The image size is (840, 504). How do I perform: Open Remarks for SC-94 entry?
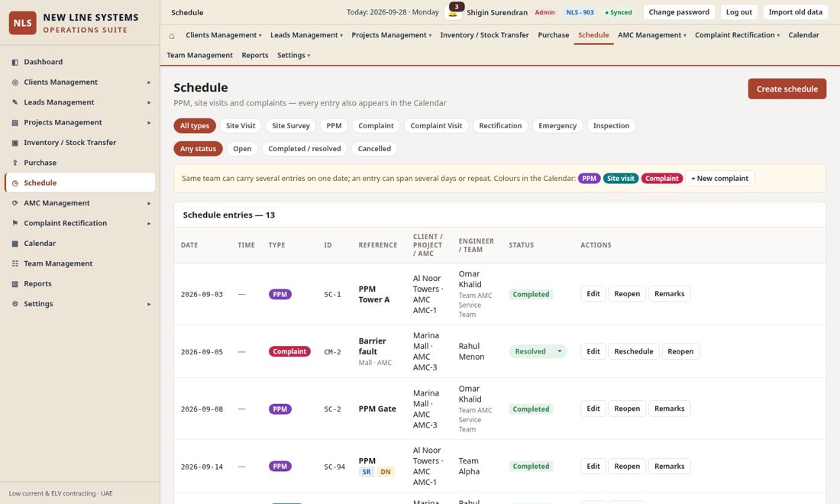click(x=669, y=467)
